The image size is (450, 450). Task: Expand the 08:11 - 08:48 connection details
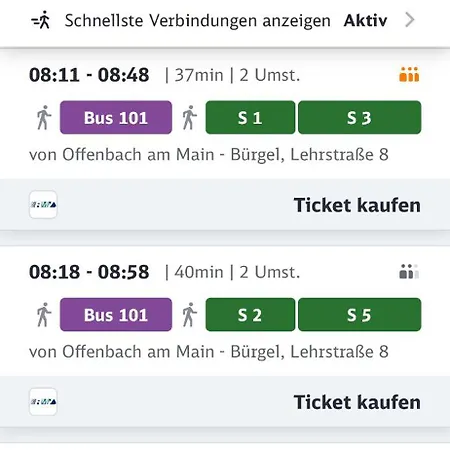click(225, 113)
